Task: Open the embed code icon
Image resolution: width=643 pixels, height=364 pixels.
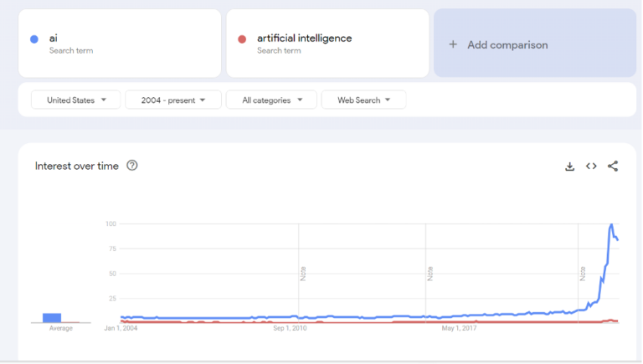Action: [x=591, y=166]
